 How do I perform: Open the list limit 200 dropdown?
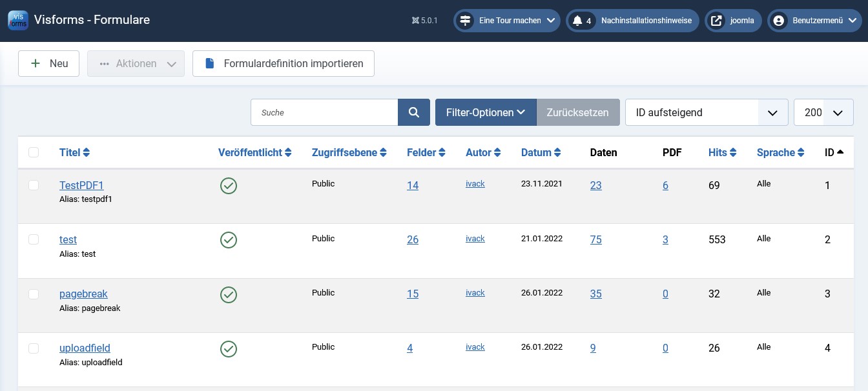823,112
